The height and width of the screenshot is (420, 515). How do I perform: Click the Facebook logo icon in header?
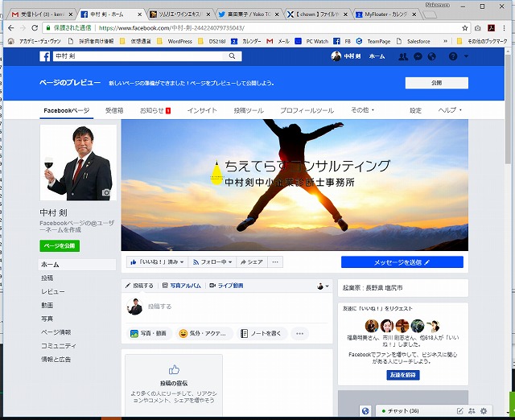[46, 56]
